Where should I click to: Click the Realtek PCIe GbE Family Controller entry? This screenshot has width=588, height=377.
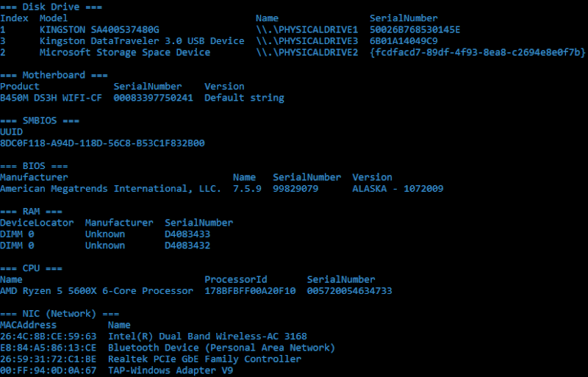pyautogui.click(x=204, y=359)
